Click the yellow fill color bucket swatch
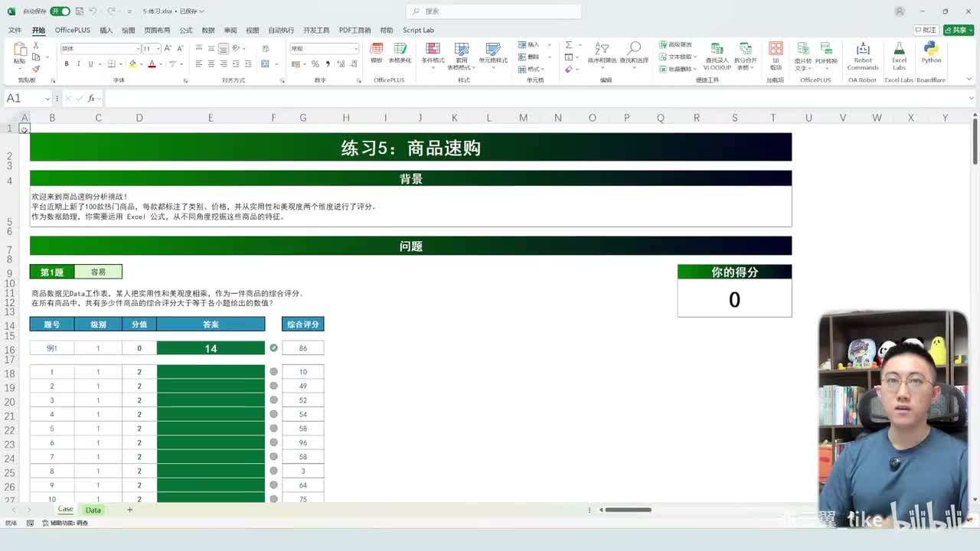Viewport: 980px width, 551px height. 132,64
